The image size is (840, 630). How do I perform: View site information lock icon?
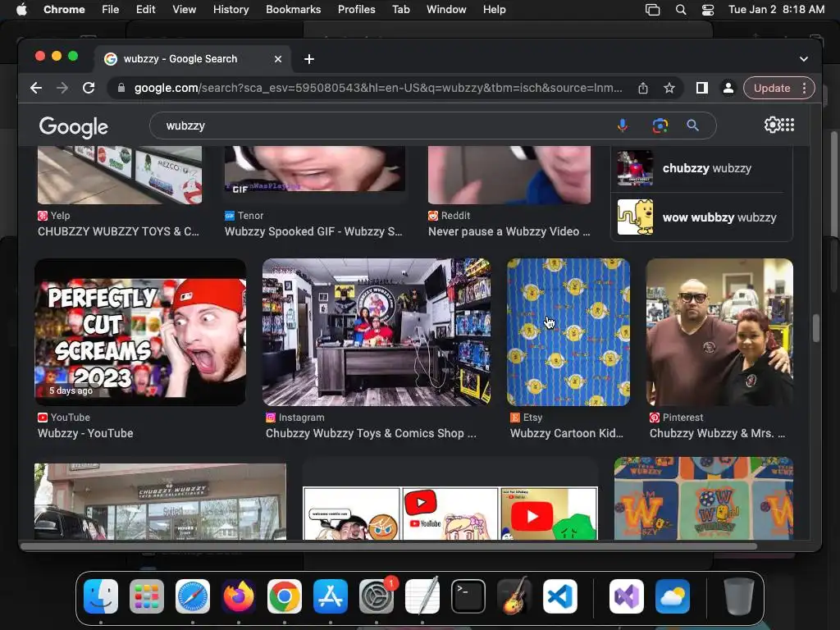(121, 88)
